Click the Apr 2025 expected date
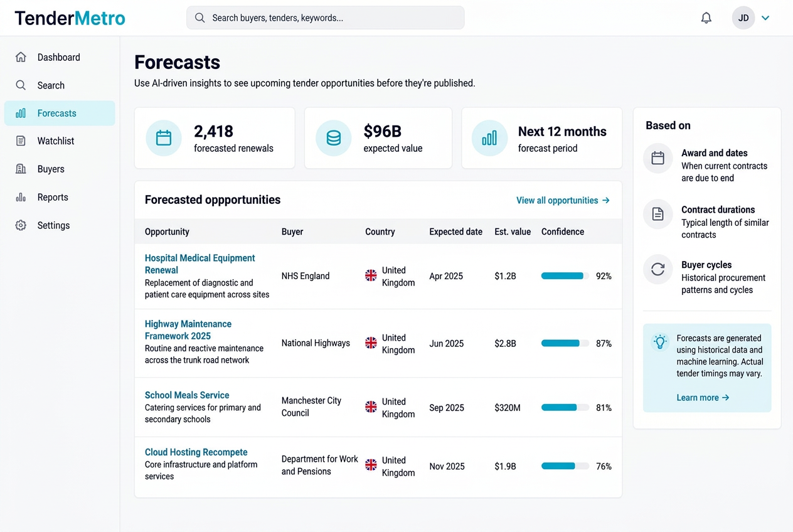 (446, 276)
